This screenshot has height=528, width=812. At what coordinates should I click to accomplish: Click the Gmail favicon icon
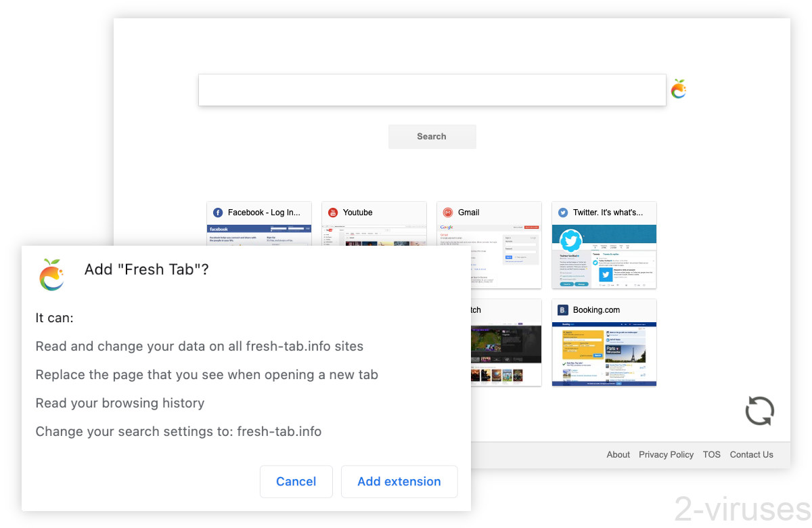(447, 212)
